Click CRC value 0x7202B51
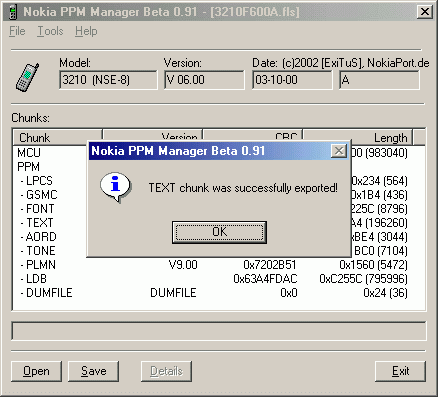 (270, 265)
